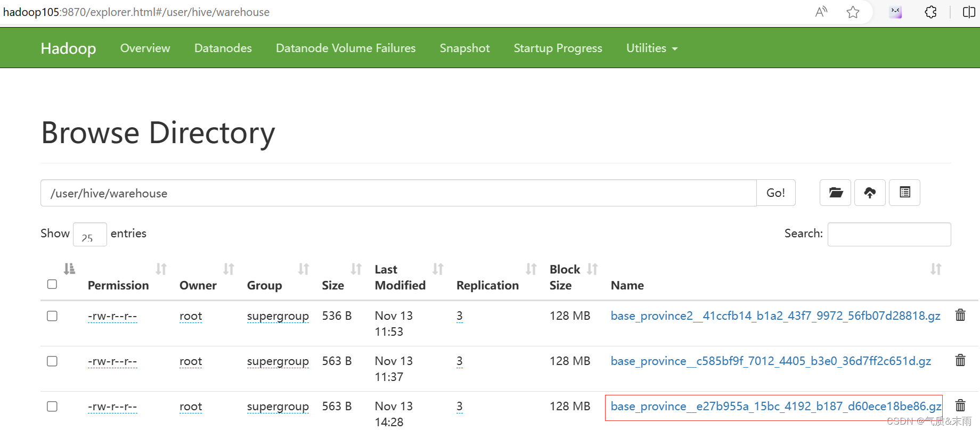Click replication 3 in e27b955a row
This screenshot has width=980, height=431.
pyautogui.click(x=460, y=407)
